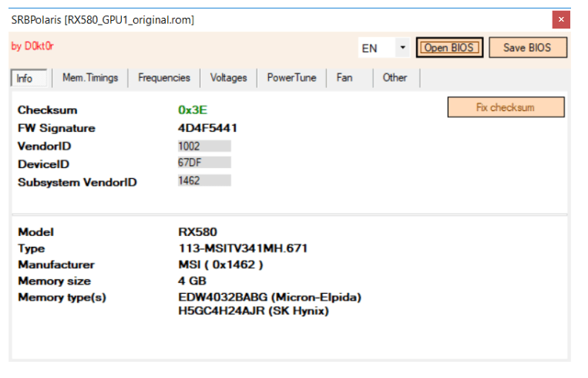588x378 pixels.
Task: Open the PowerTune tab
Action: 291,78
